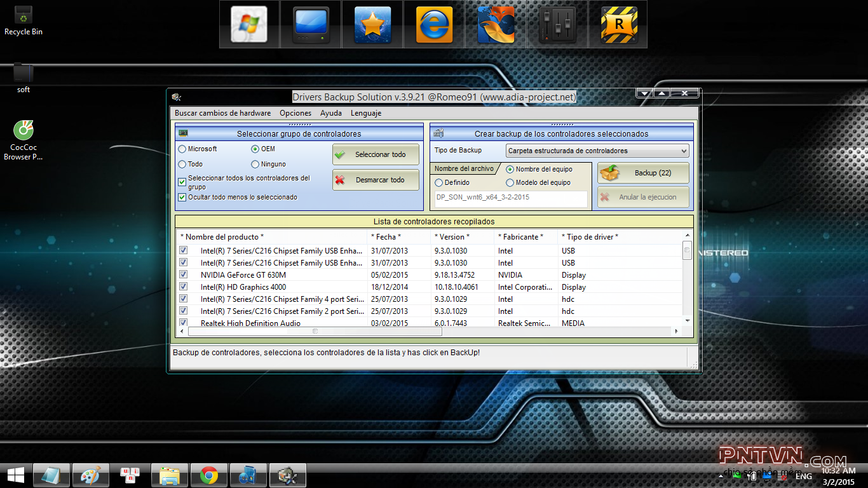868x488 pixels.
Task: Click the horizontal scrollbar thumb in driver list
Action: pos(316,331)
